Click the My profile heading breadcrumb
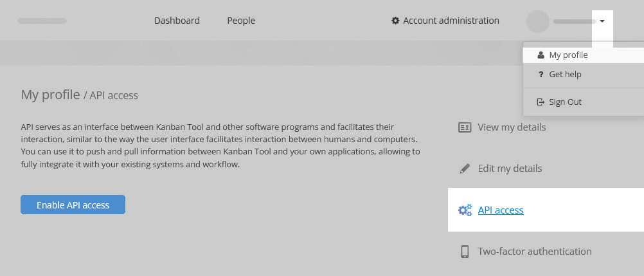Viewport: 644px width, 276px height. pyautogui.click(x=51, y=95)
